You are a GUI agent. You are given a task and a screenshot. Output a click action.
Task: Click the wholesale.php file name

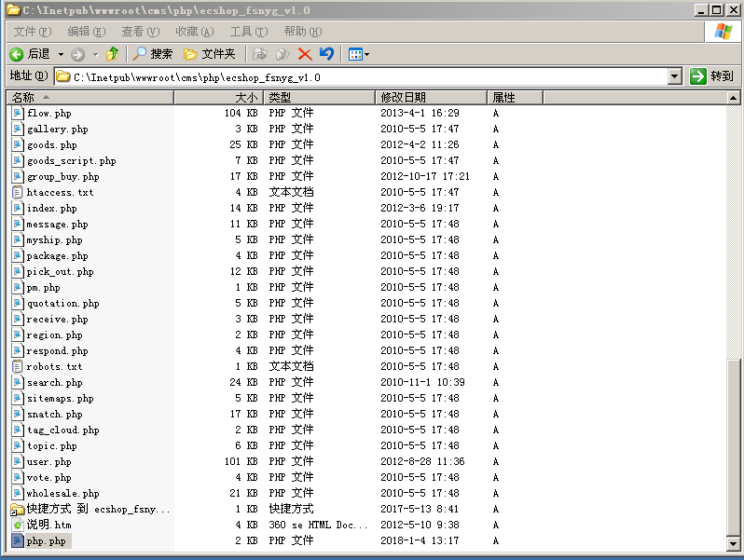point(63,494)
